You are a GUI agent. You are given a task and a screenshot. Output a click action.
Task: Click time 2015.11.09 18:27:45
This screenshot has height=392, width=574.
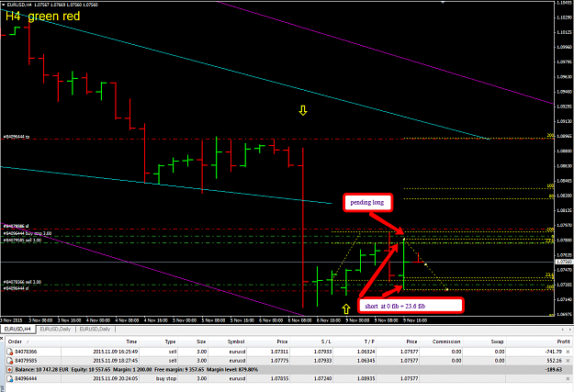pyautogui.click(x=116, y=361)
